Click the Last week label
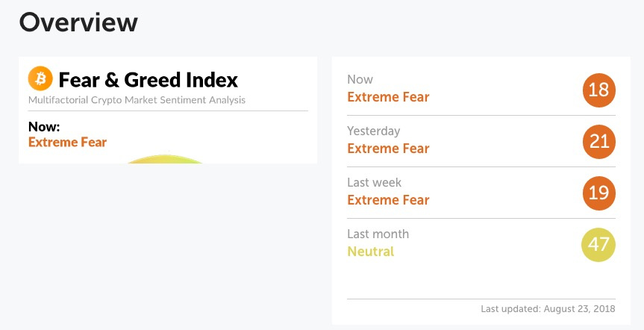Viewport: 644px width, 330px height. click(375, 182)
